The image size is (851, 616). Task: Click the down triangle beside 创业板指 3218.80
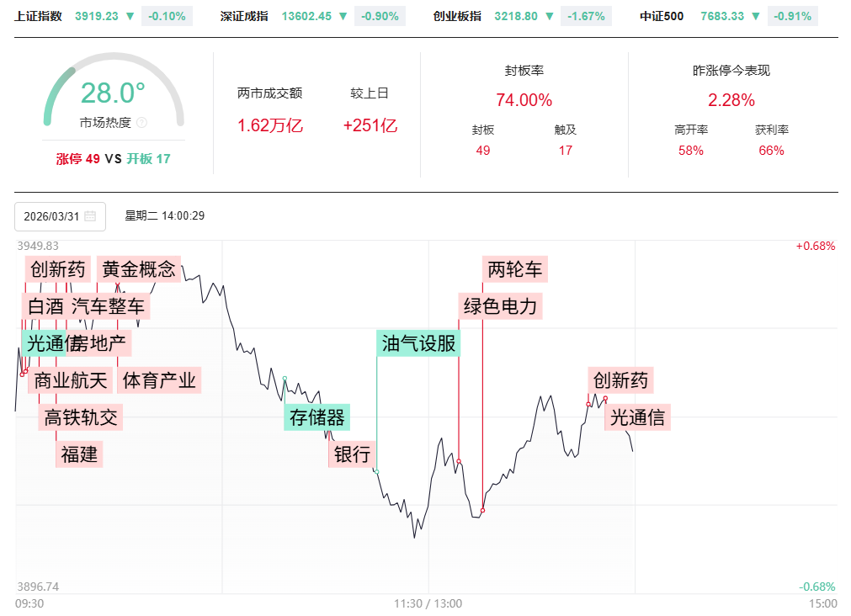click(x=550, y=16)
